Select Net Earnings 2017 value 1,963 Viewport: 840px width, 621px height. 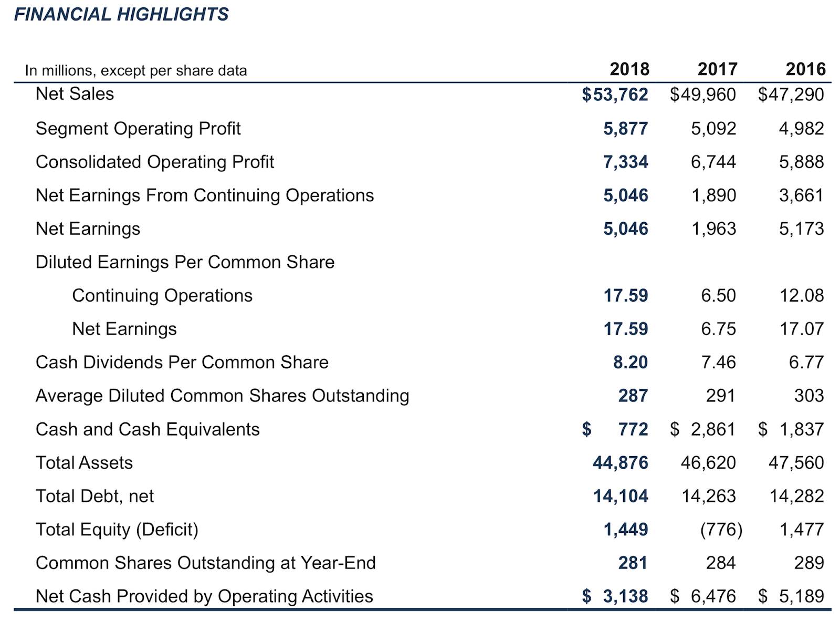point(713,229)
